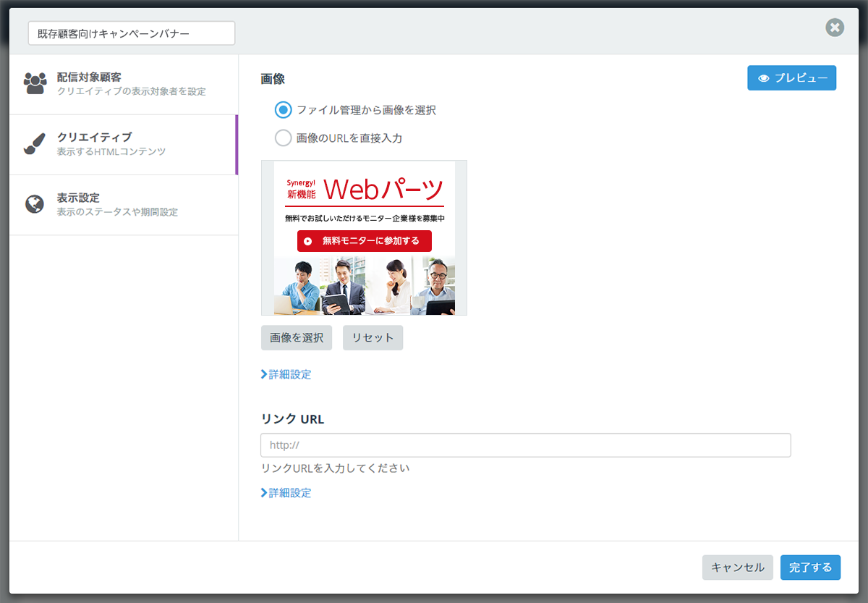Click the paintbrush icon beside クリエイティブ
Viewport: 868px width, 603px height.
point(35,144)
